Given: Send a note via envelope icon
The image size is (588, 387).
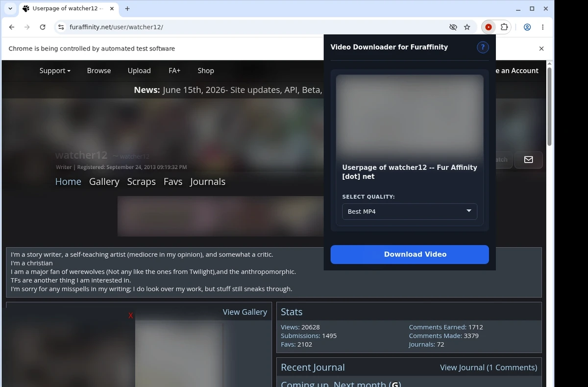Looking at the screenshot, I should pos(528,160).
